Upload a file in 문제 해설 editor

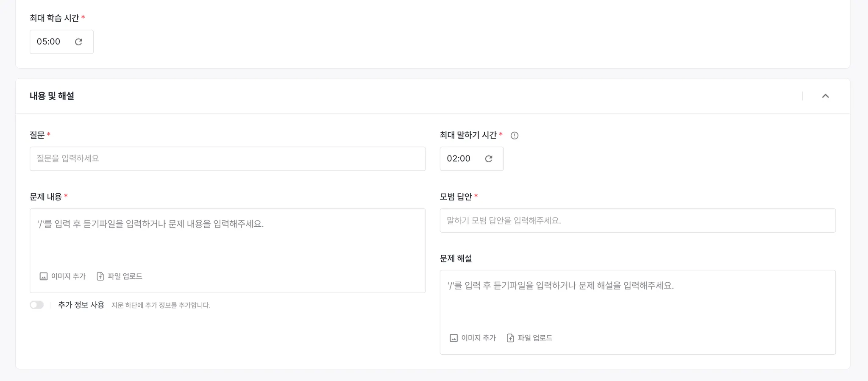pyautogui.click(x=530, y=338)
